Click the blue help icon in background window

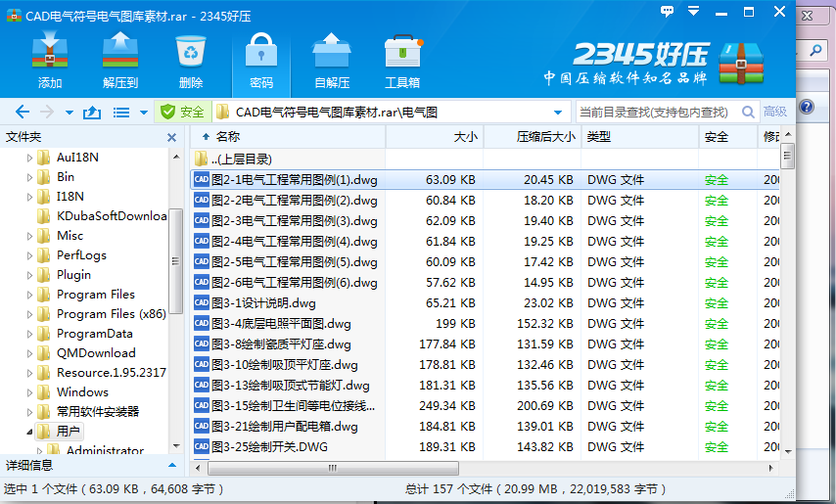[807, 107]
